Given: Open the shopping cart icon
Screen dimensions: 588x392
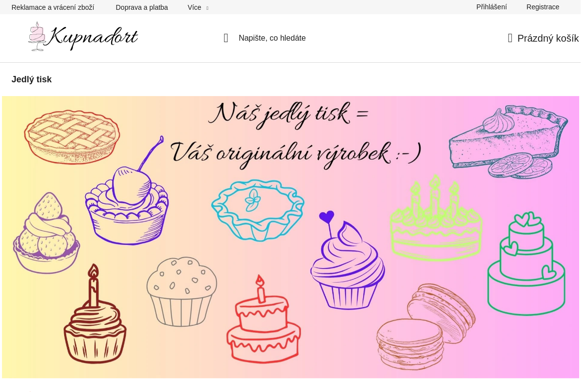Looking at the screenshot, I should pos(510,38).
